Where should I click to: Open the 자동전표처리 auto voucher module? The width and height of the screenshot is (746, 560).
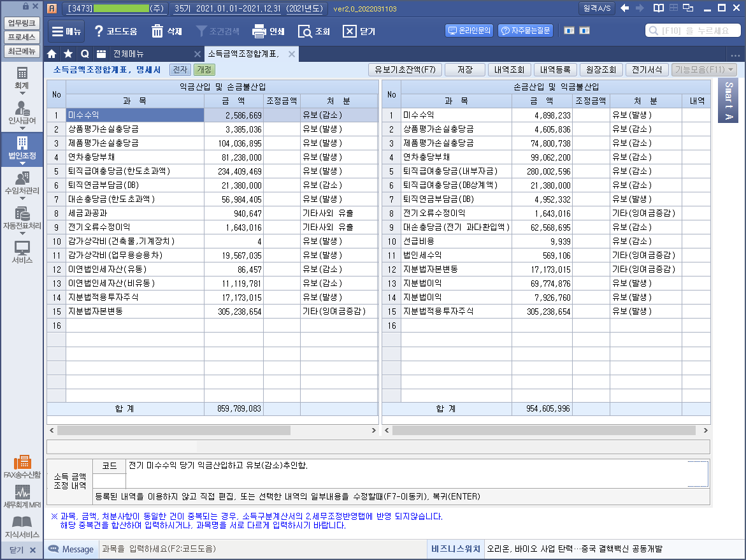(x=22, y=219)
